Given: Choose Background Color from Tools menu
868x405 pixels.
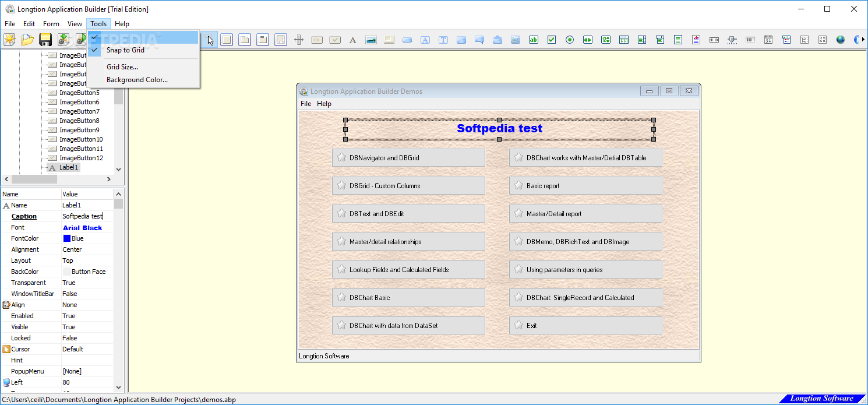Looking at the screenshot, I should pyautogui.click(x=143, y=80).
